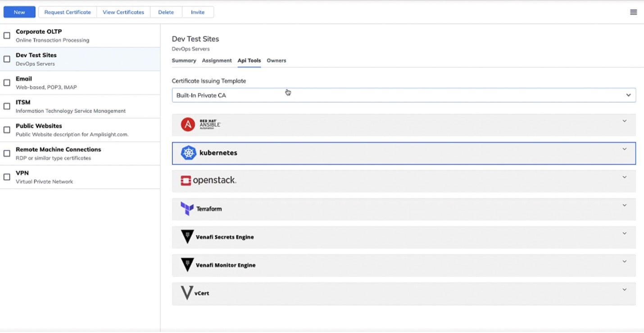Expand the Terraform section chevron
644x333 pixels.
(624, 205)
